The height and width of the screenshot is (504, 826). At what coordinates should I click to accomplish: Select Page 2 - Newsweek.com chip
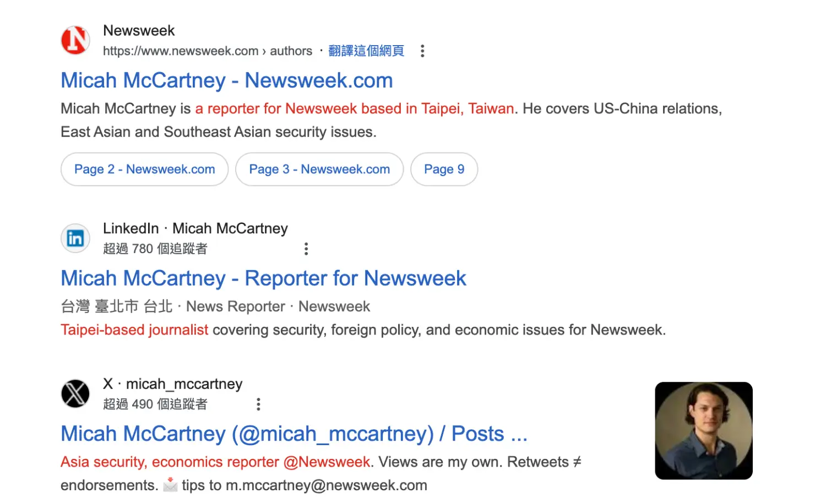(x=145, y=169)
